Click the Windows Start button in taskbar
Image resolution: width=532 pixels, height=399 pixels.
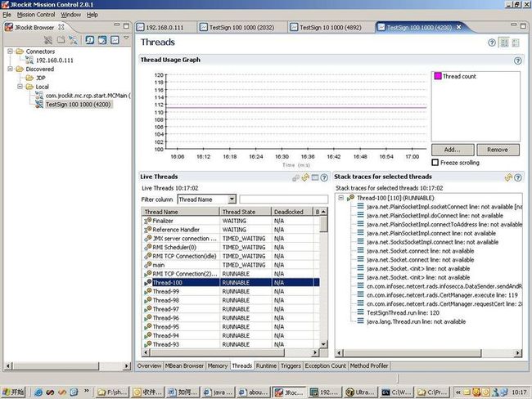pyautogui.click(x=14, y=392)
